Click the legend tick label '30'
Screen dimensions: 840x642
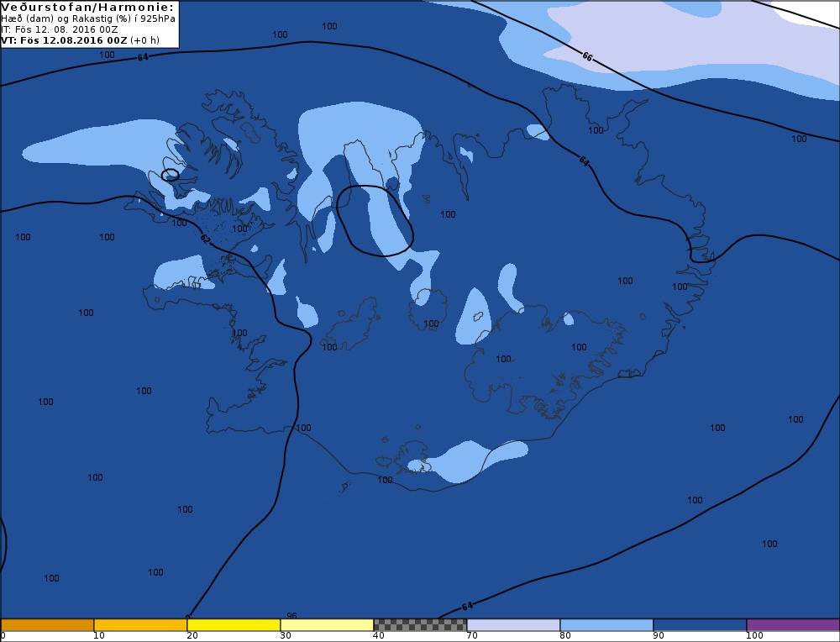click(286, 635)
